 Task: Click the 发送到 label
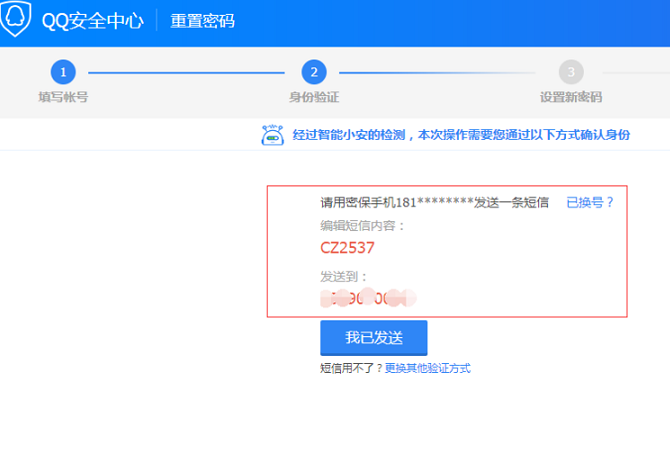tap(343, 276)
